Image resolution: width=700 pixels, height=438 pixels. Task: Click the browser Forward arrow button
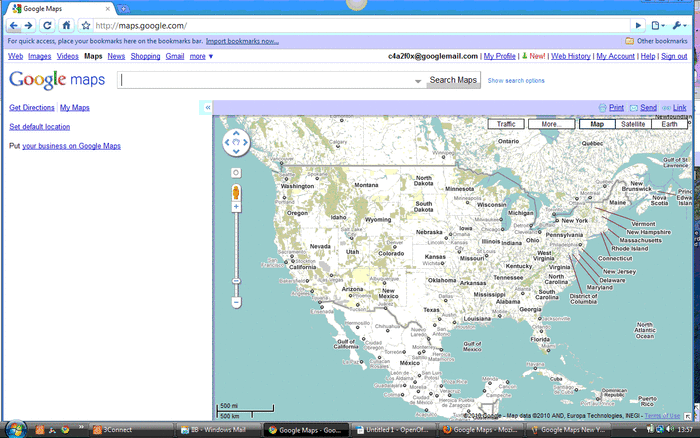tap(29, 25)
